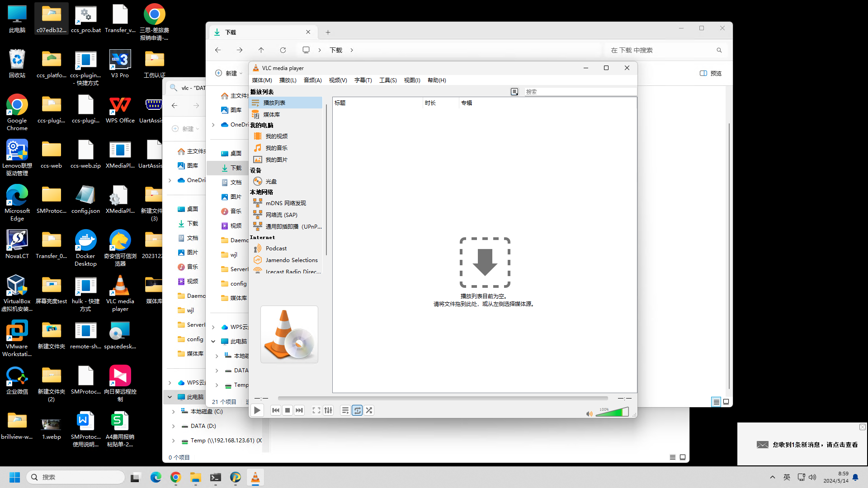Open the 字幕(T) menu

363,80
